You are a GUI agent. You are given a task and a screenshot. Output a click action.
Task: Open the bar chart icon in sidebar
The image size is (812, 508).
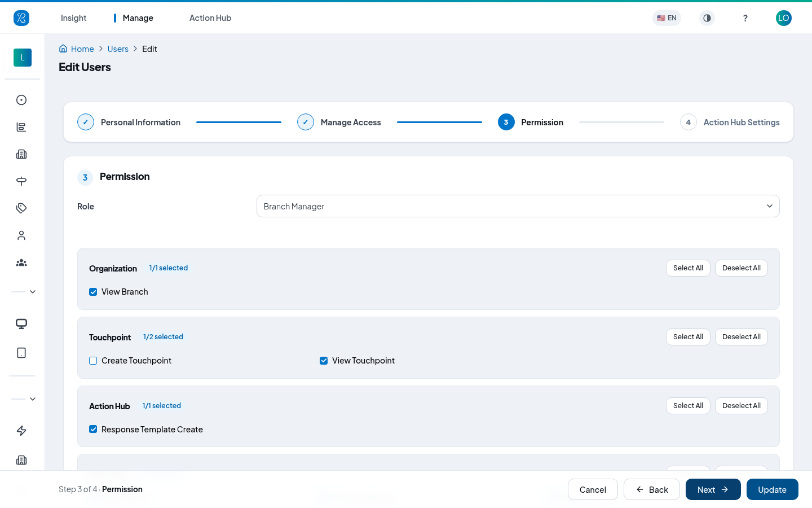pyautogui.click(x=21, y=127)
